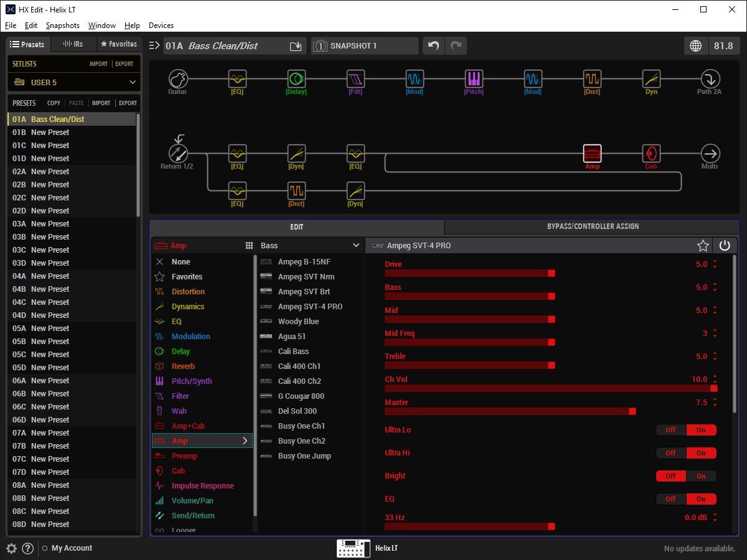
Task: Open the File menu
Action: pos(11,26)
